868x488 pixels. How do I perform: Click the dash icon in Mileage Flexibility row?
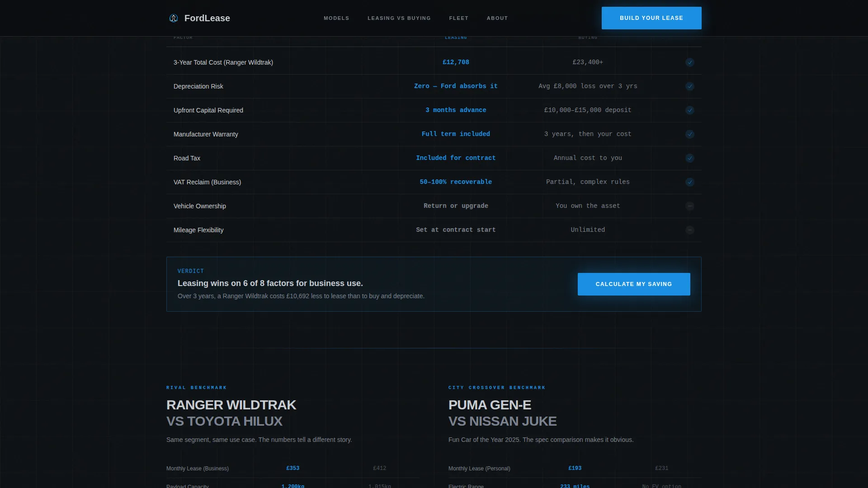[x=690, y=230]
